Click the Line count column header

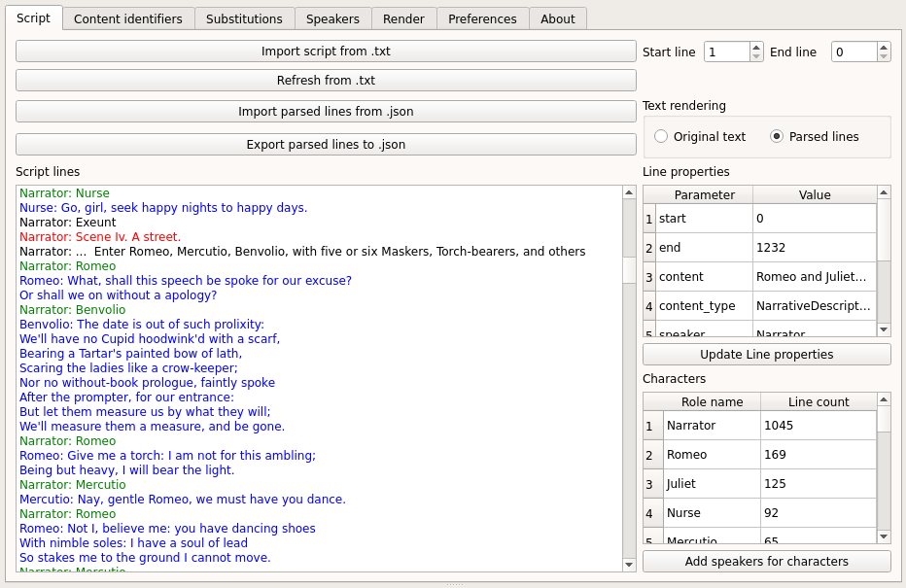819,402
